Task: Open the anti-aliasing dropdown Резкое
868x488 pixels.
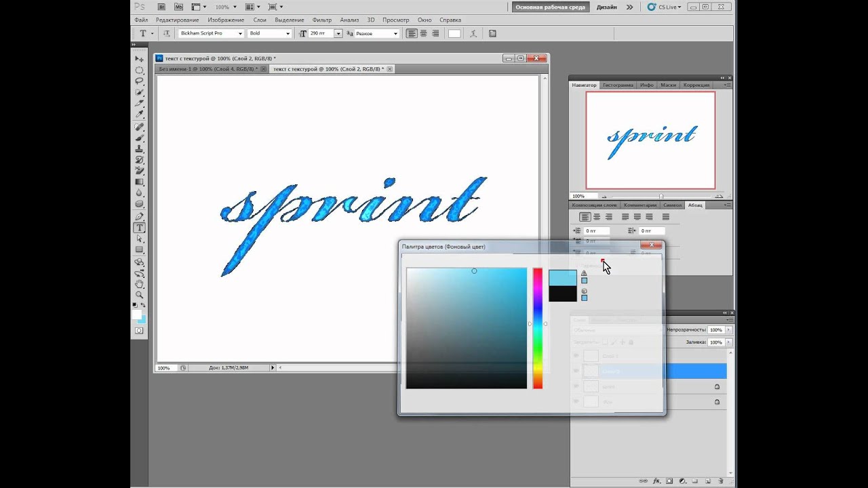Action: point(396,33)
